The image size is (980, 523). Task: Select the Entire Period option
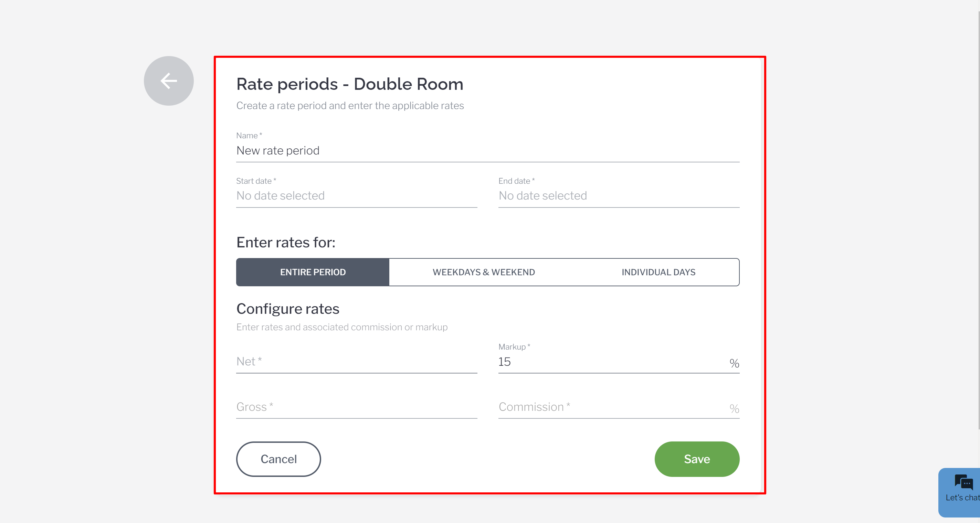point(313,273)
